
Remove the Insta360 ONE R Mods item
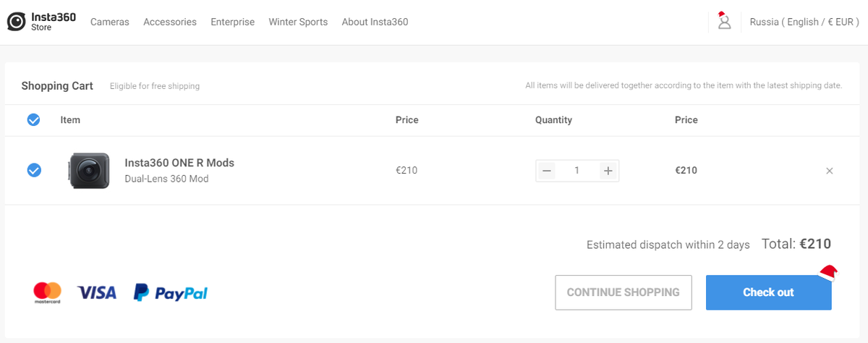tap(830, 171)
